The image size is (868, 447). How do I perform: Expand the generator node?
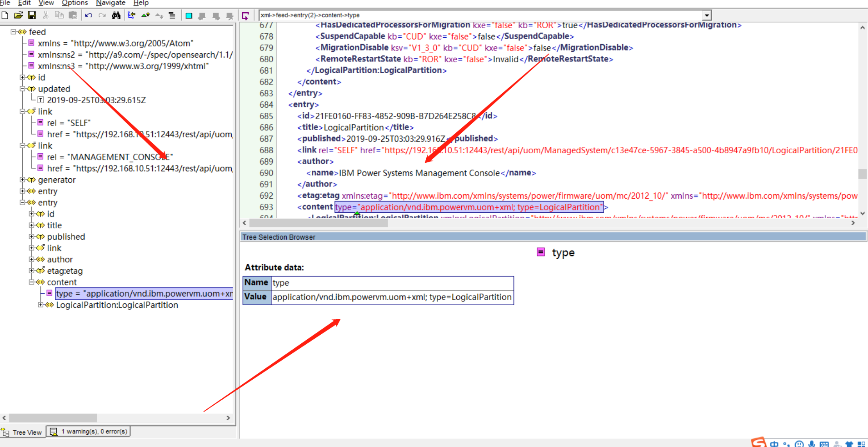[x=22, y=180]
